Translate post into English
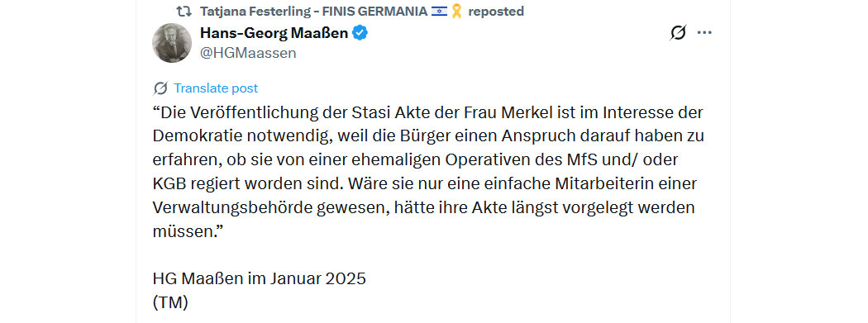 click(x=216, y=88)
